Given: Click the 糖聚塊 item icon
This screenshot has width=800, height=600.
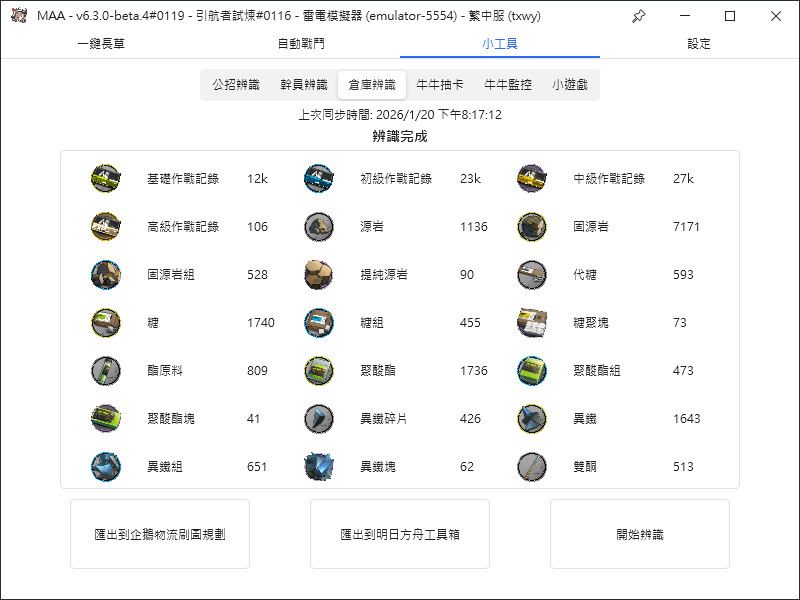Looking at the screenshot, I should coord(531,323).
